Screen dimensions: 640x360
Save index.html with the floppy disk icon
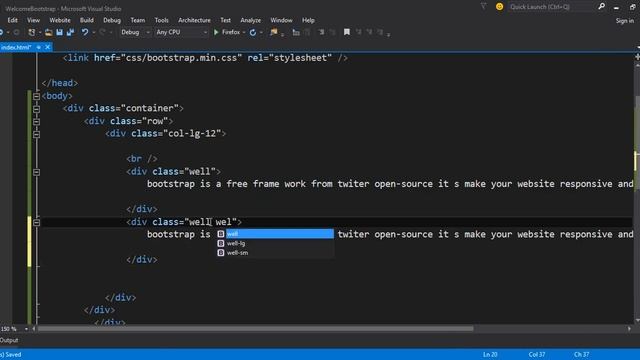tap(60, 32)
